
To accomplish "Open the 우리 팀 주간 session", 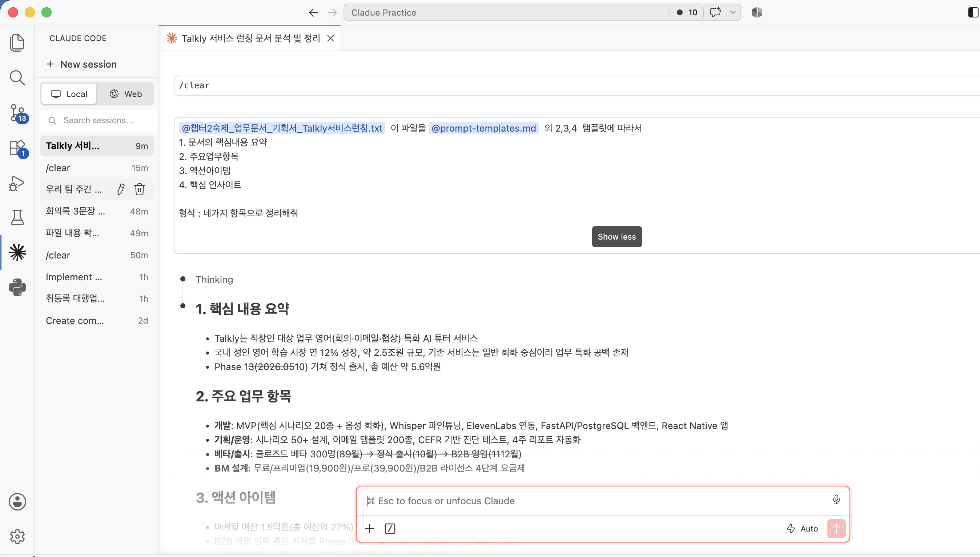I will tap(74, 189).
